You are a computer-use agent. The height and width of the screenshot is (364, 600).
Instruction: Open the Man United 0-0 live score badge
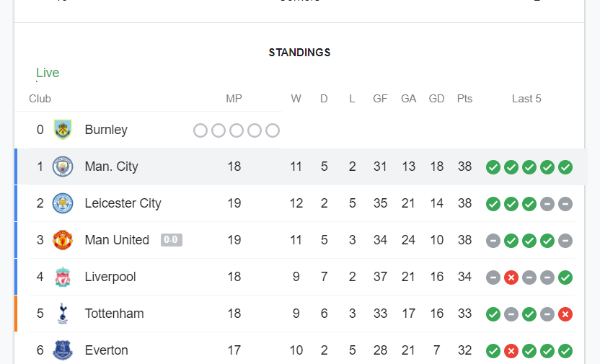tap(172, 240)
